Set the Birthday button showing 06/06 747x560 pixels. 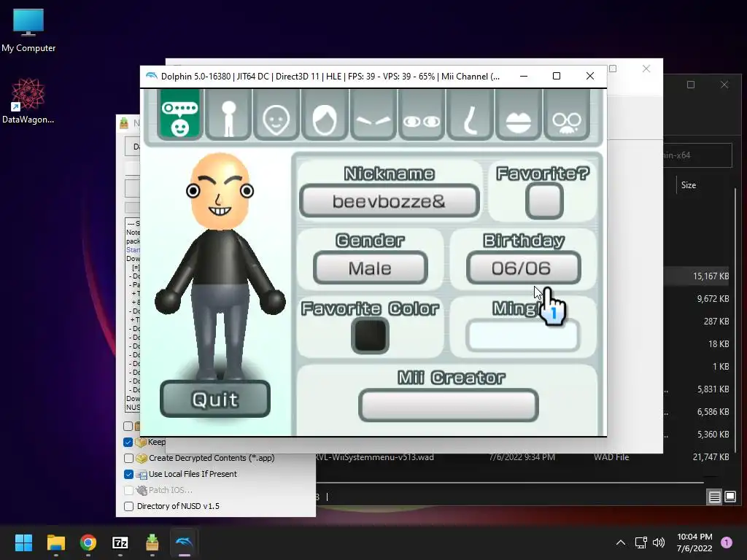click(523, 268)
